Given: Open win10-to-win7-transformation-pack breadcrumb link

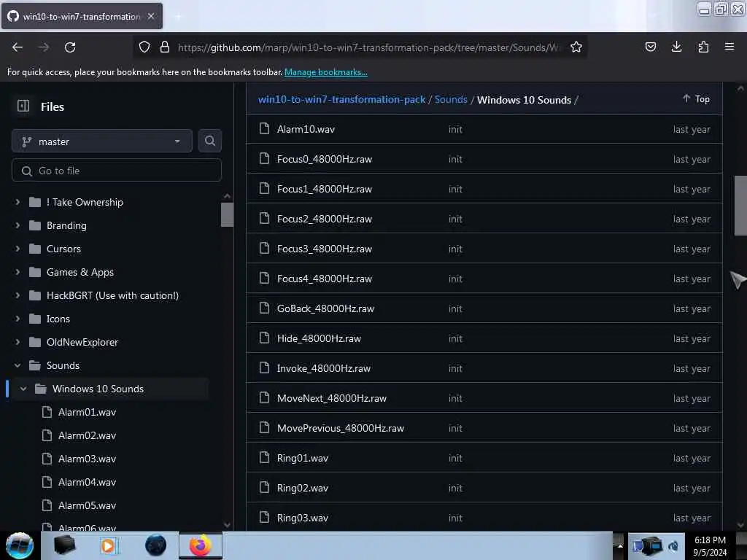Looking at the screenshot, I should pos(341,99).
